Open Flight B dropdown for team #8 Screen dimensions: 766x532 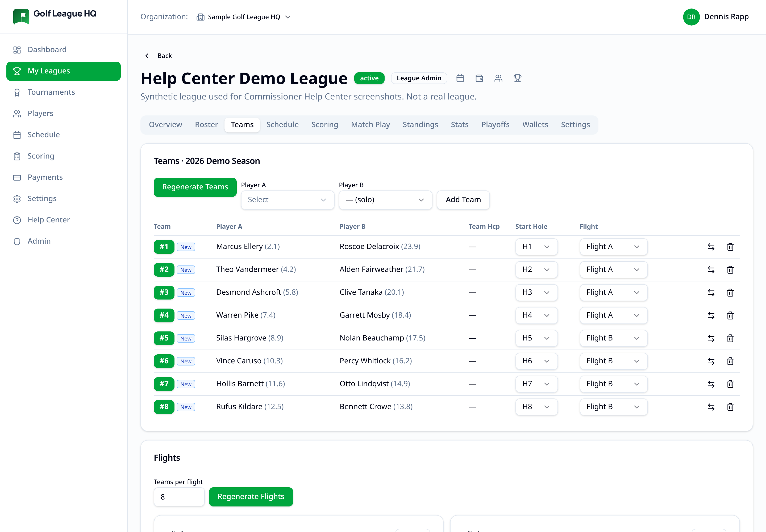coord(613,407)
